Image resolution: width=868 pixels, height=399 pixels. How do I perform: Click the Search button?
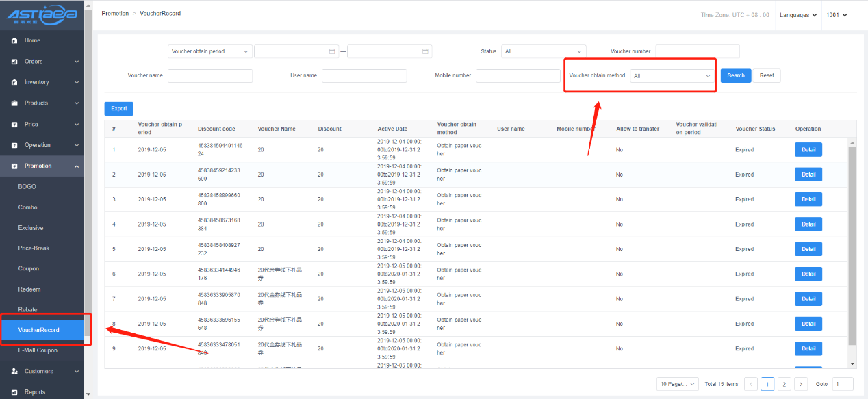point(735,75)
